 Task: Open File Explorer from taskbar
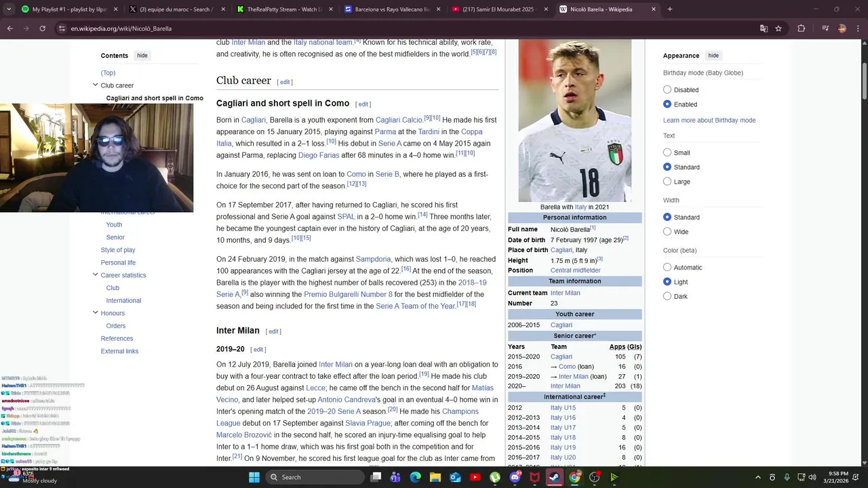[x=435, y=477]
